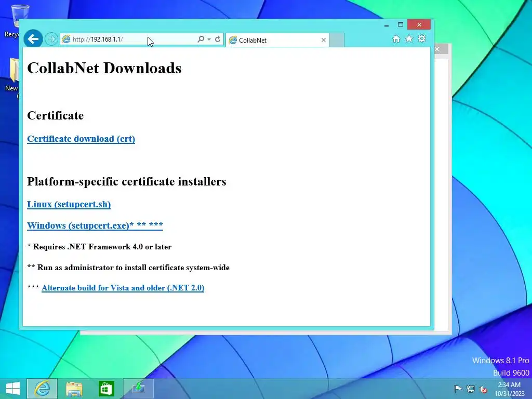The width and height of the screenshot is (532, 399).
Task: Go back with the browser Back arrow
Action: click(33, 39)
